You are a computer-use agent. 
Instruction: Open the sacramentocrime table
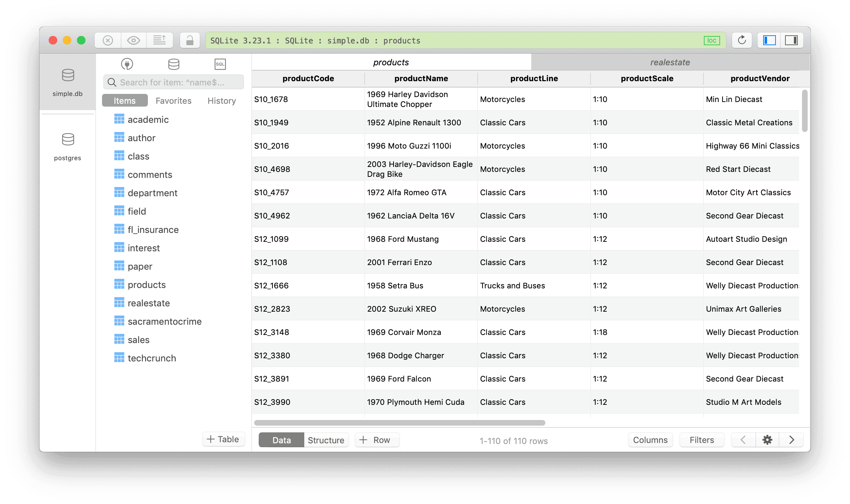click(x=158, y=322)
